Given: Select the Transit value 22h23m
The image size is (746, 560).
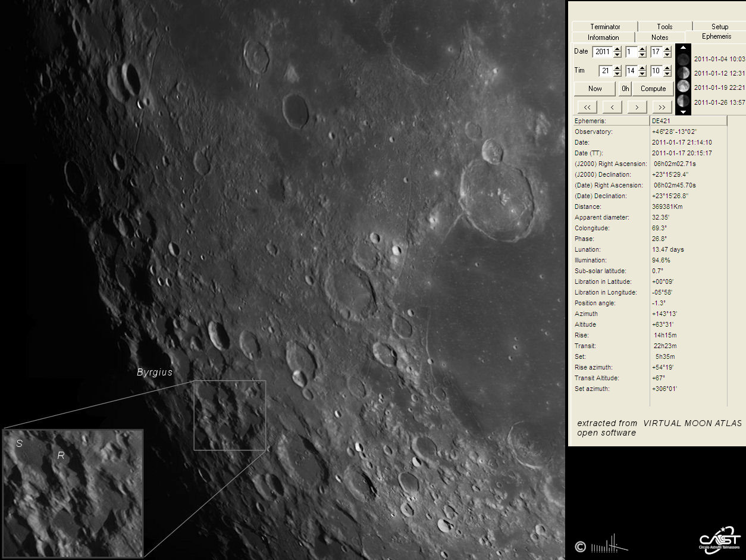Looking at the screenshot, I should [x=665, y=346].
